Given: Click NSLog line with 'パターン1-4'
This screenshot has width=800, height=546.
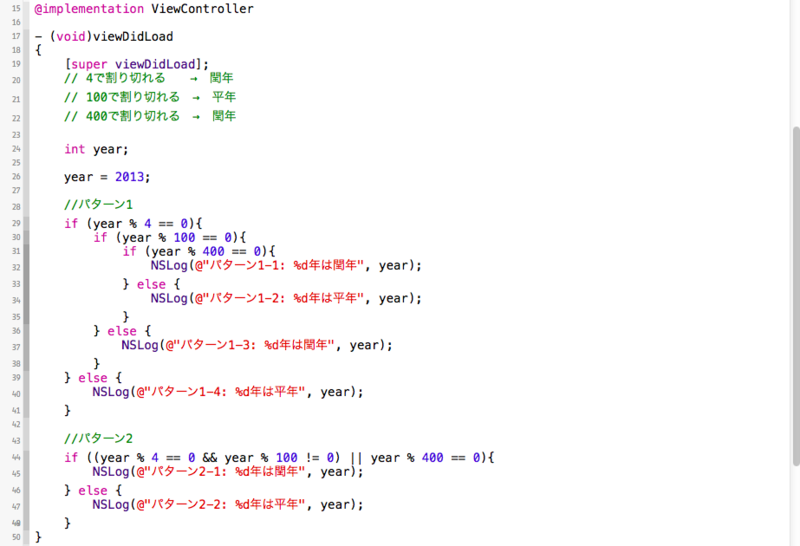Looking at the screenshot, I should (228, 392).
